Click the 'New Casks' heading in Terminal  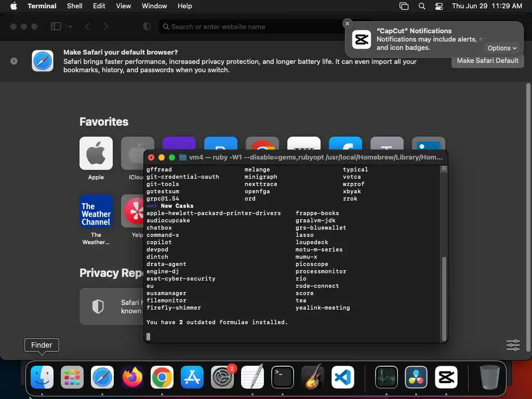click(x=177, y=206)
